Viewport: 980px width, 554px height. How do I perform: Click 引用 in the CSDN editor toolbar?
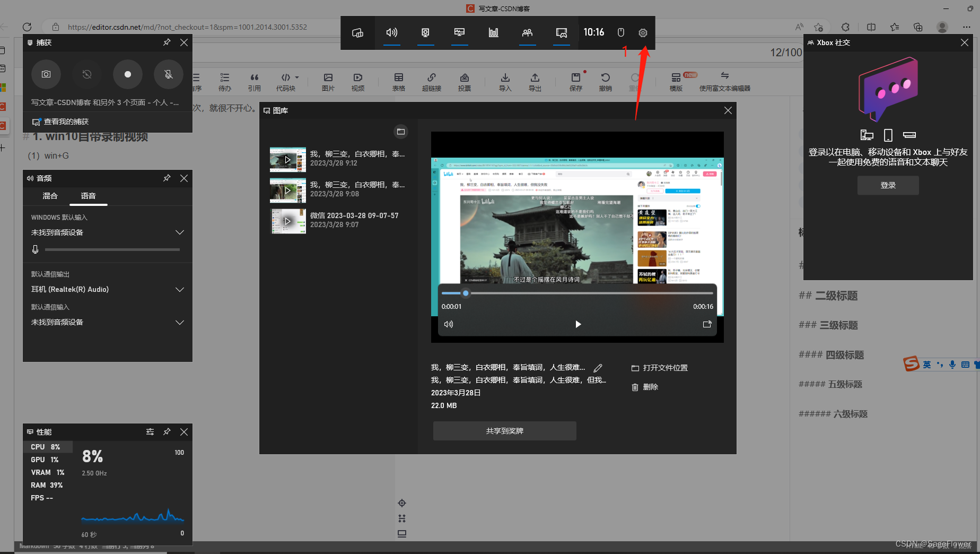pyautogui.click(x=255, y=82)
